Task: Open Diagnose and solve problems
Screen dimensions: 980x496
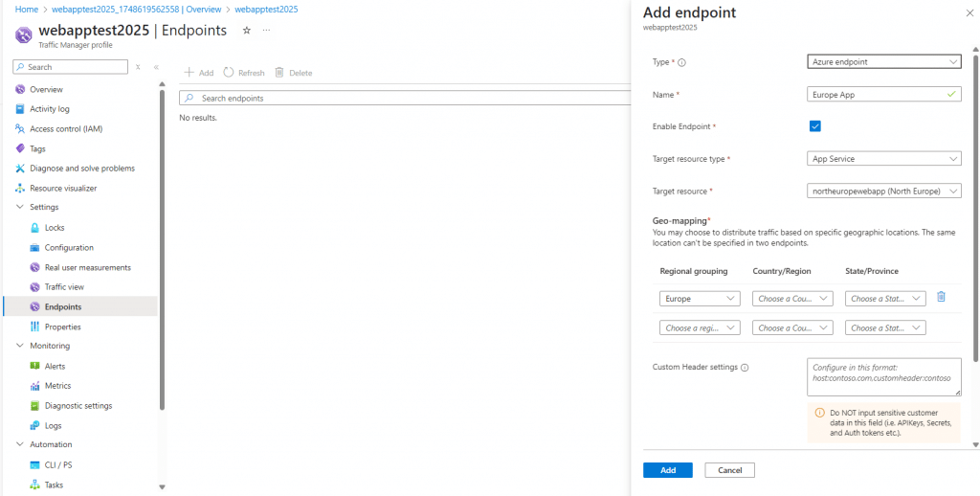Action: pyautogui.click(x=81, y=169)
